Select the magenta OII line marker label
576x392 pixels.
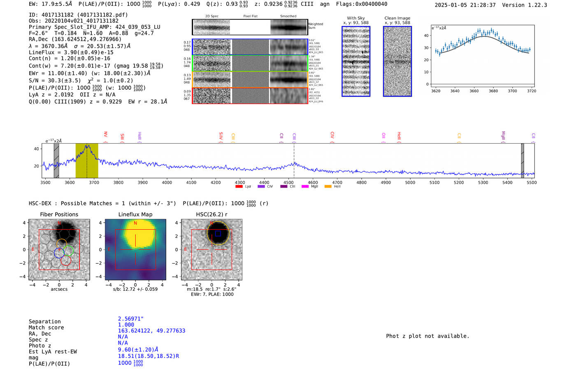pos(383,137)
